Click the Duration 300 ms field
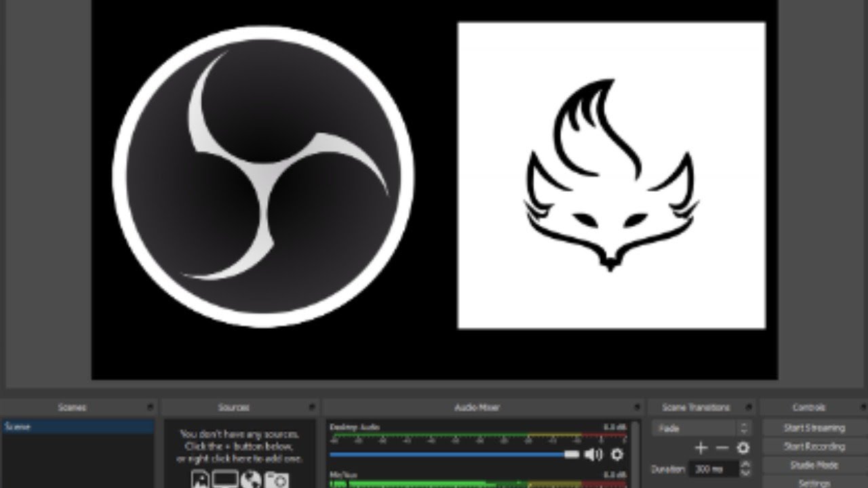This screenshot has width=868, height=488. coord(714,468)
